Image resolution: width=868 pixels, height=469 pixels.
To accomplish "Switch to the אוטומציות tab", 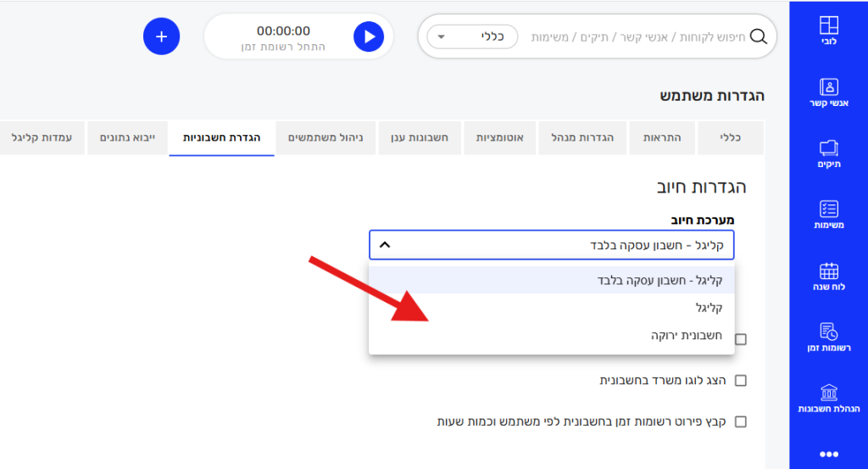I will [x=499, y=137].
